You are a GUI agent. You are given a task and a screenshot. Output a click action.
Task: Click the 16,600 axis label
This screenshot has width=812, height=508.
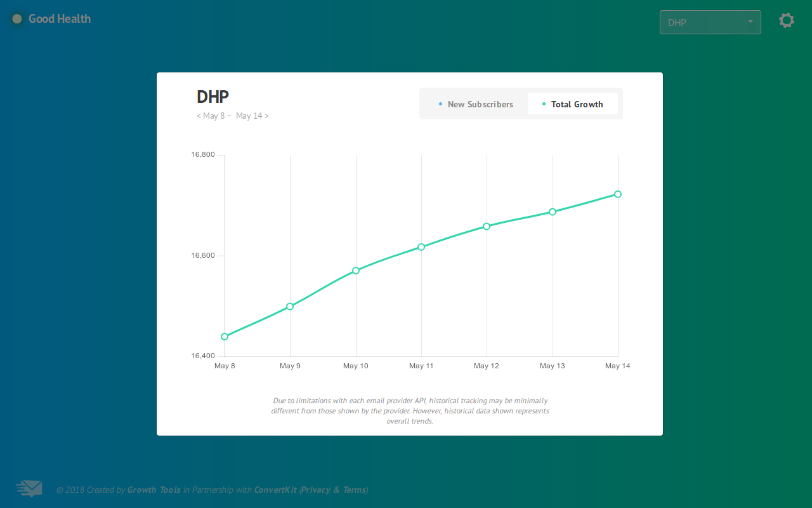click(203, 256)
